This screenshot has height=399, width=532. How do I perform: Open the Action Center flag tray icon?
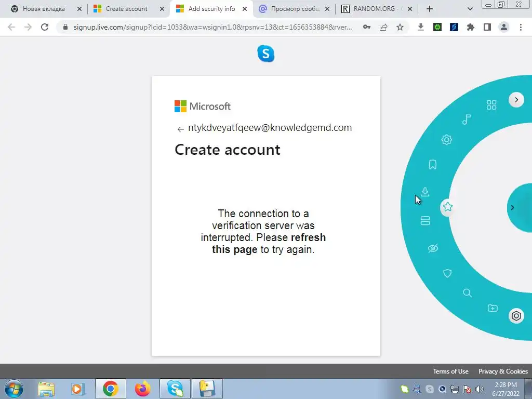click(467, 389)
